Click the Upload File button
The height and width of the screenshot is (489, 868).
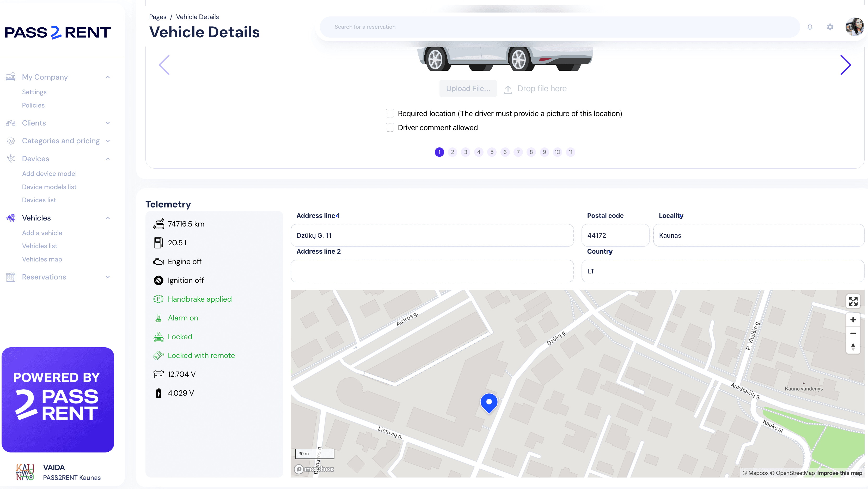(x=468, y=88)
